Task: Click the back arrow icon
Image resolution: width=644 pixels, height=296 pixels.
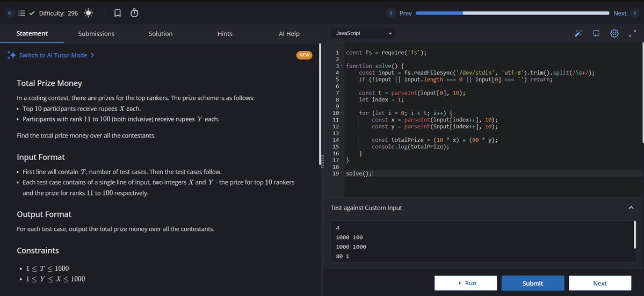Action: point(10,13)
